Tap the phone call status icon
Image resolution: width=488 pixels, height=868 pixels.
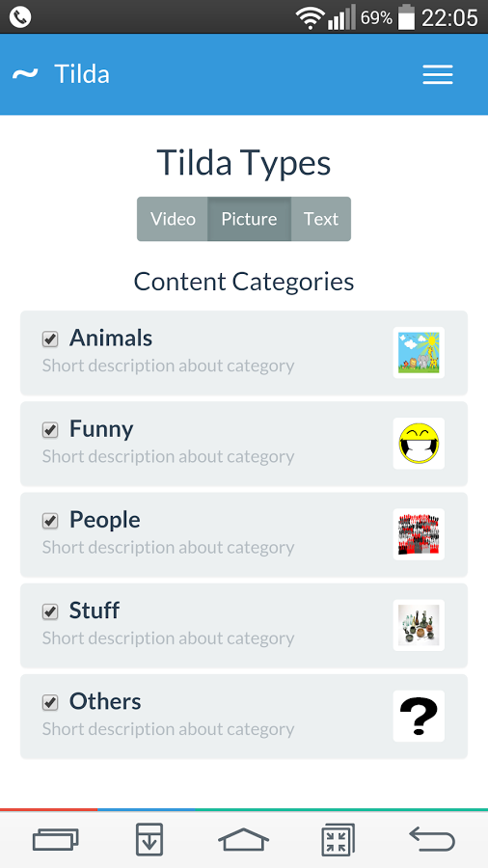coord(20,17)
